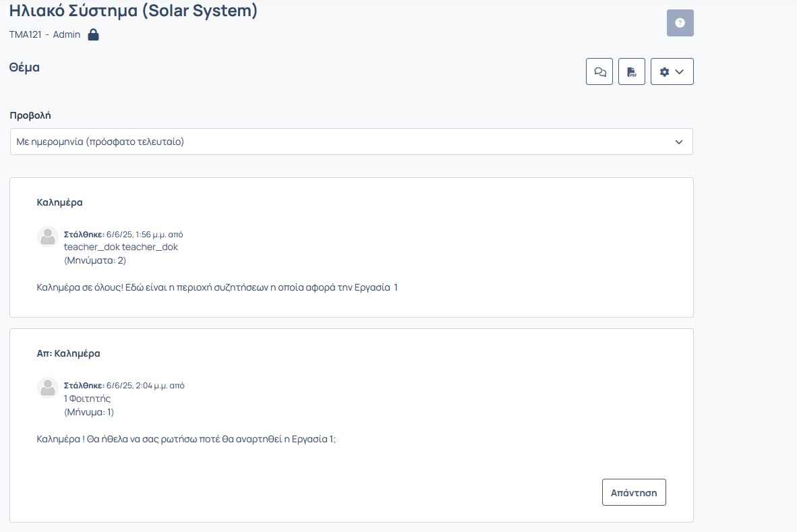Export the topic with PDF icon
The image size is (797, 532).
pos(632,71)
